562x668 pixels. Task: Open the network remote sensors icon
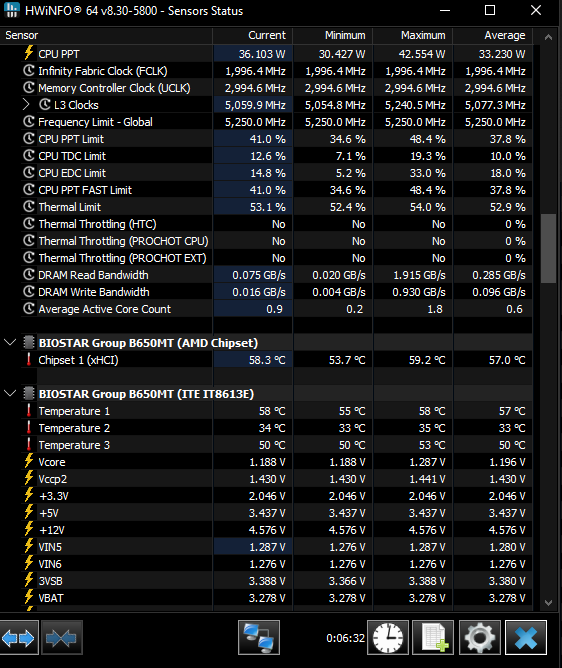259,638
